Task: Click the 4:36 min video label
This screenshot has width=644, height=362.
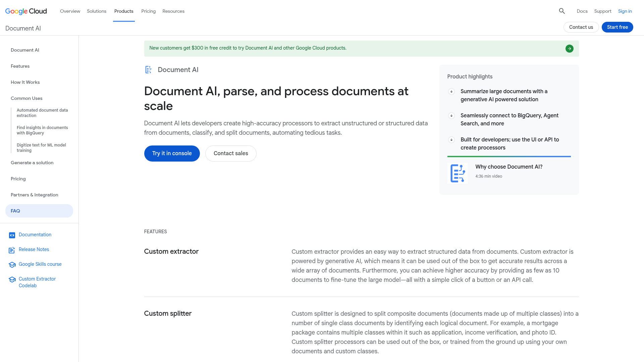Action: point(489,176)
